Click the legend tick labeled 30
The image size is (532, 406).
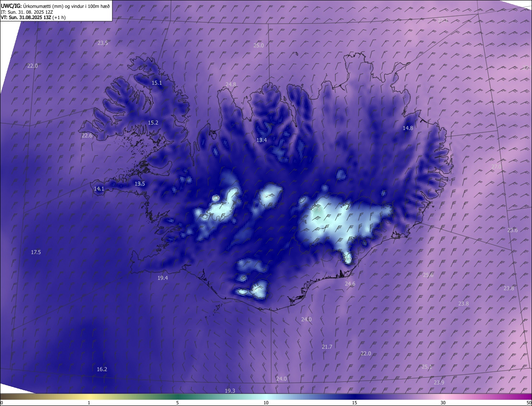point(443,403)
